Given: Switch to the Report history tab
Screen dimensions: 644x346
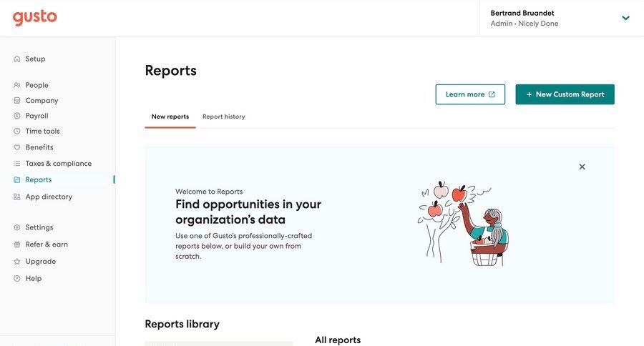Looking at the screenshot, I should click(223, 117).
